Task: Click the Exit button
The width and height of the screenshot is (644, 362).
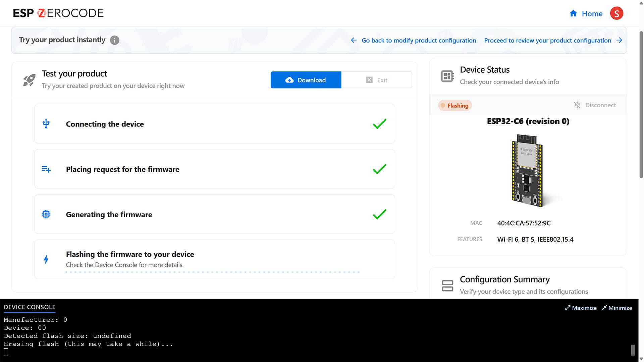Action: [376, 80]
